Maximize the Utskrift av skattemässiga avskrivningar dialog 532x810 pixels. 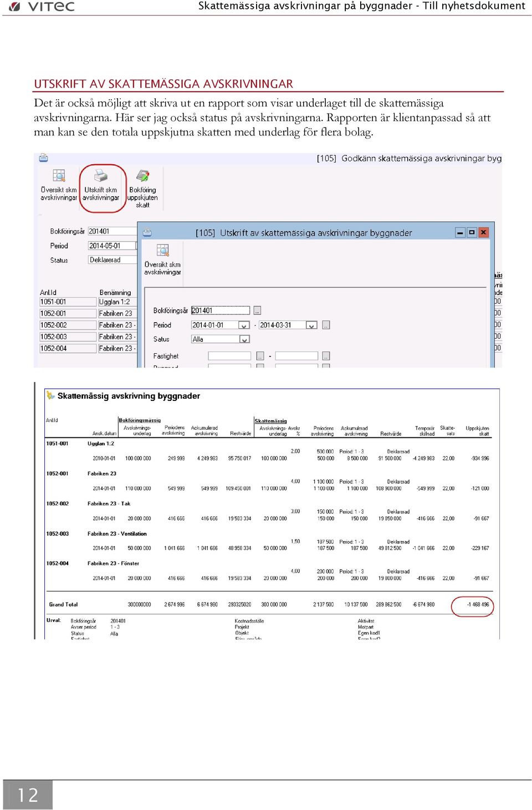pos(472,232)
